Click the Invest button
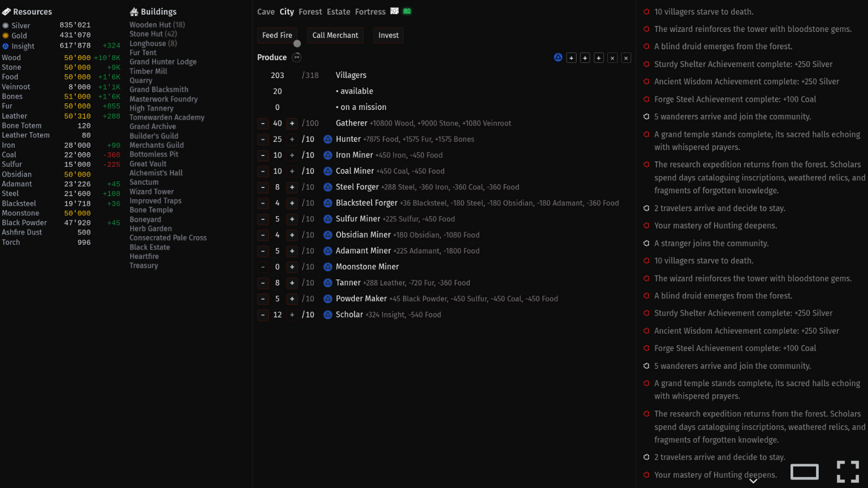The image size is (868, 488). click(x=388, y=35)
